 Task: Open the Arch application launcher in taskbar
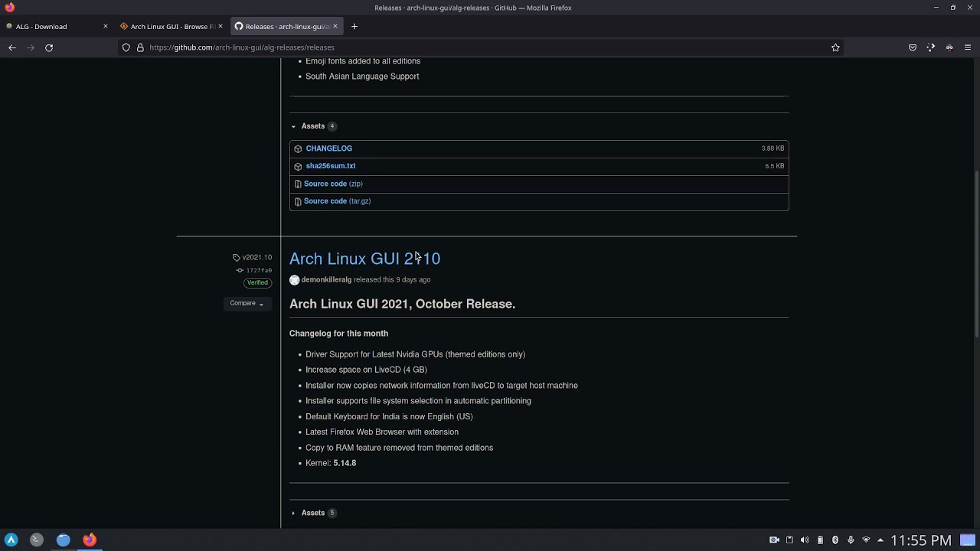pyautogui.click(x=11, y=540)
